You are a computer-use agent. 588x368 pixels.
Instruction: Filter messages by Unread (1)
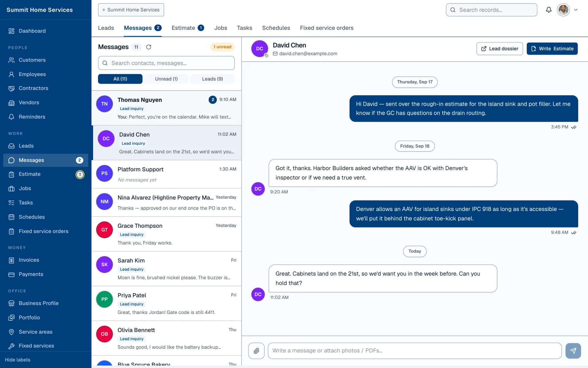coord(166,79)
